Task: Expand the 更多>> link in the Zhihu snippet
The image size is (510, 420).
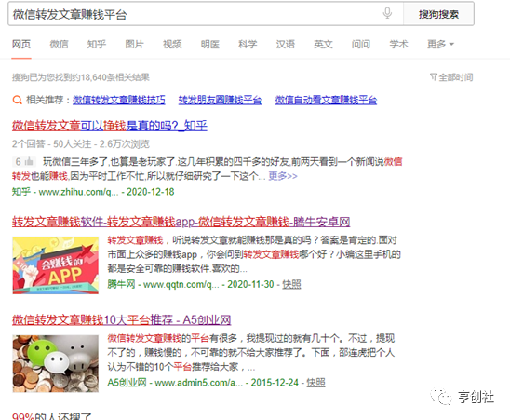Action: click(x=283, y=176)
